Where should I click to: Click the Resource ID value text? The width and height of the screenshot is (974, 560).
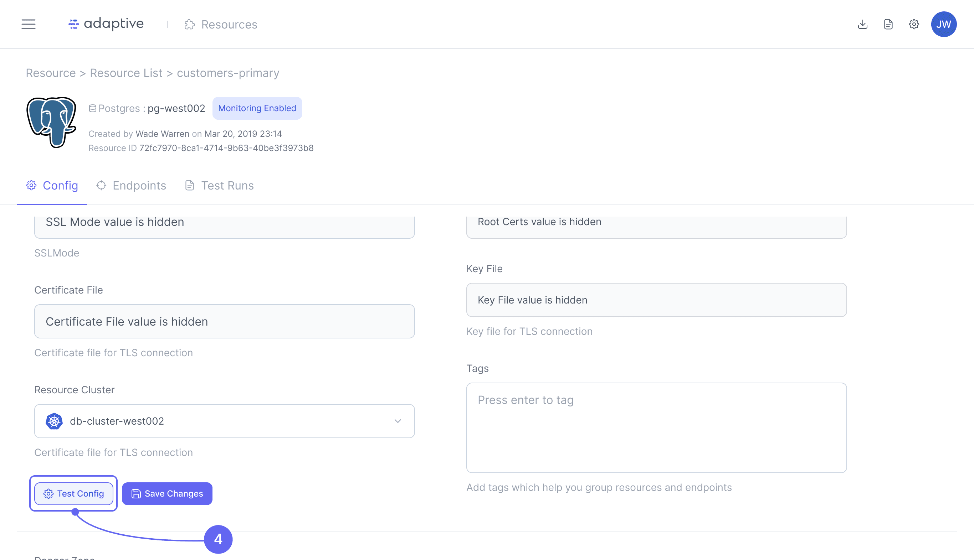click(226, 148)
